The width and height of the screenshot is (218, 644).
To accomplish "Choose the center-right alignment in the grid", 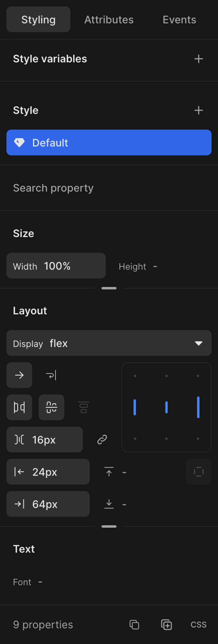I will 198,407.
